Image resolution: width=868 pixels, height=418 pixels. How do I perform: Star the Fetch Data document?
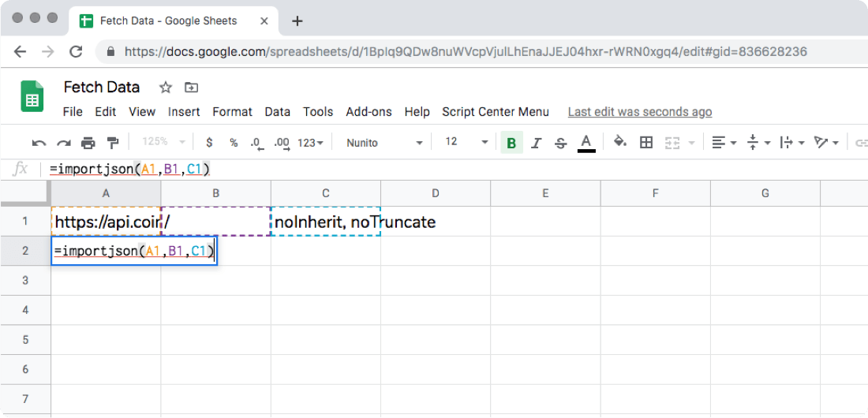166,88
